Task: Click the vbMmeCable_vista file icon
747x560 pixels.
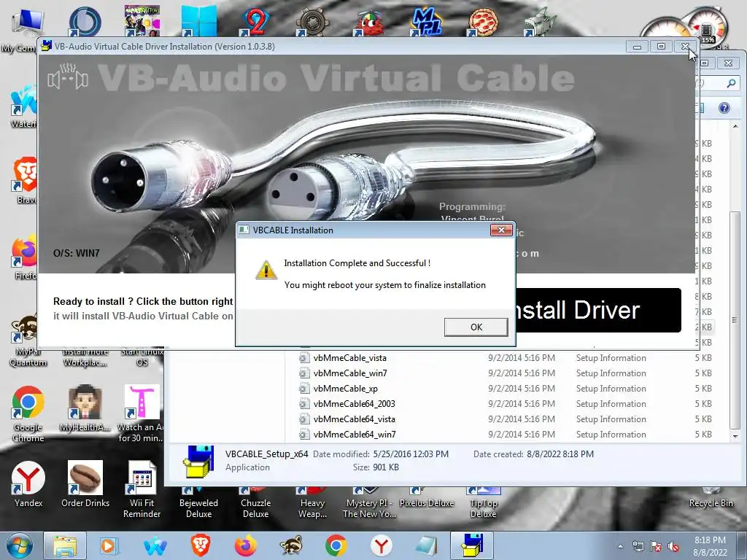Action: [x=304, y=358]
